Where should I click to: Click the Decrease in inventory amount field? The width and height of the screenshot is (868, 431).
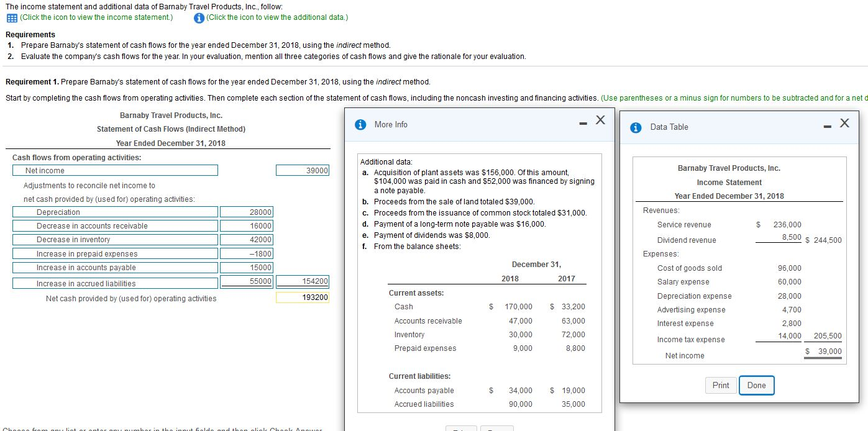click(246, 239)
